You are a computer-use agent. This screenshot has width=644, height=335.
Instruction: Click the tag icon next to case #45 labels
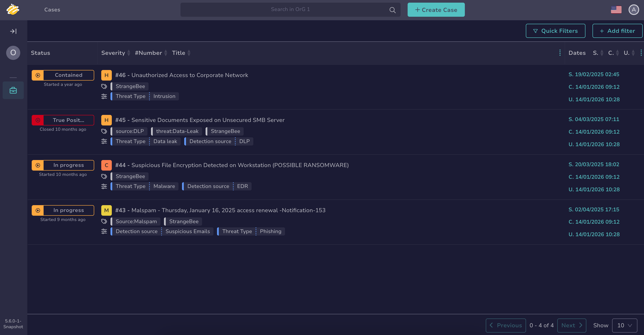click(104, 131)
